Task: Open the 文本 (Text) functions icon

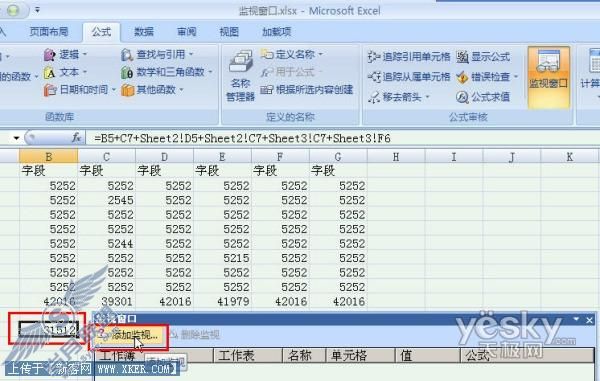Action: [50, 73]
